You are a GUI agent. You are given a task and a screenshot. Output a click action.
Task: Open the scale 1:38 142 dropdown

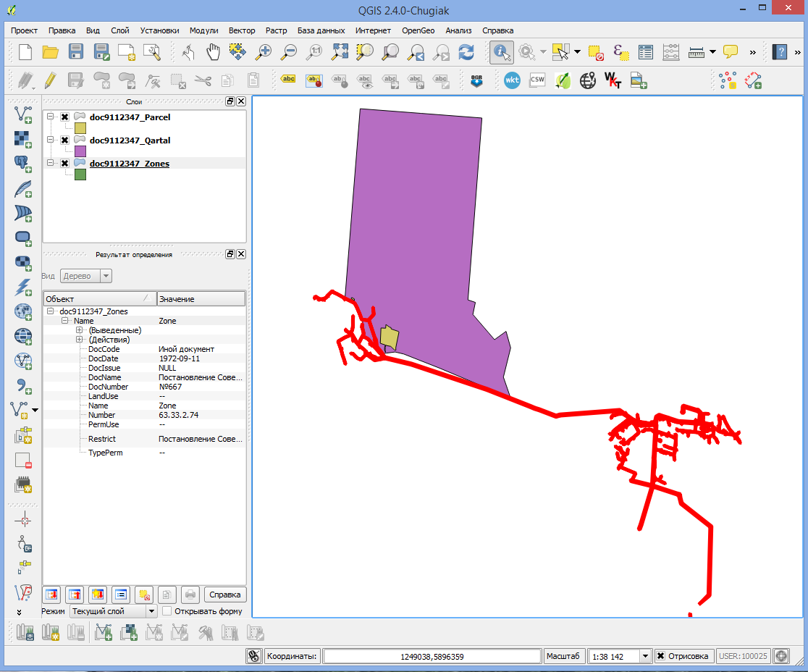click(645, 656)
